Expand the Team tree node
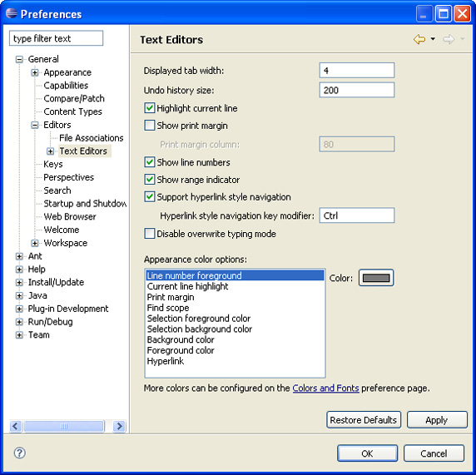The image size is (476, 475). point(19,334)
